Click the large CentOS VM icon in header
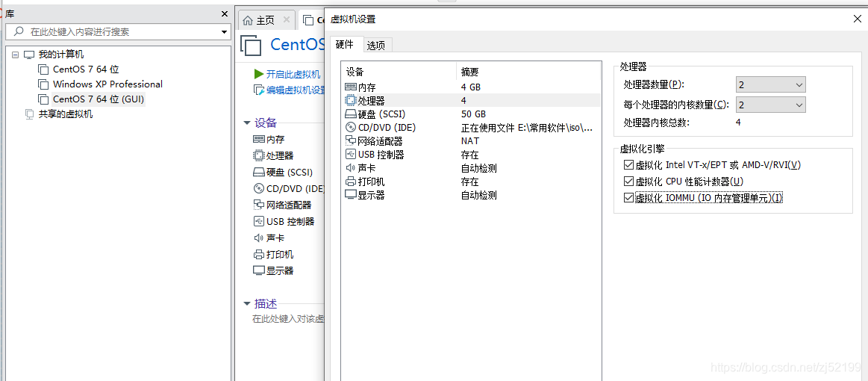Image resolution: width=868 pixels, height=381 pixels. point(252,45)
